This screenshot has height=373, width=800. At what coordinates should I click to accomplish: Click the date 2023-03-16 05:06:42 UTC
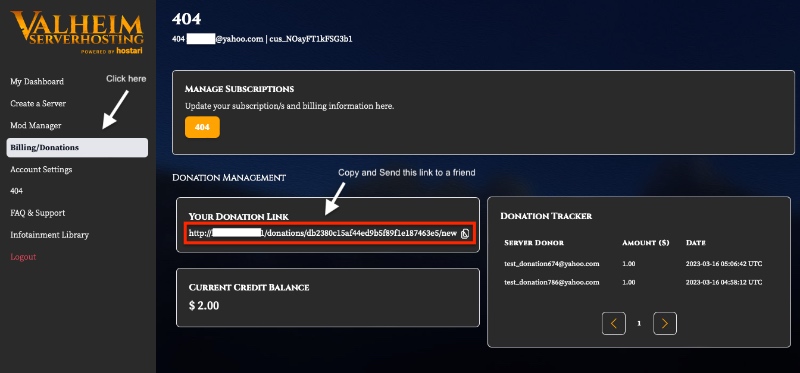click(x=724, y=264)
